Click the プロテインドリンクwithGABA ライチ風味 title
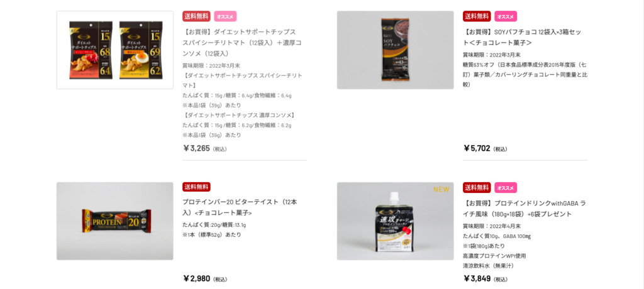 tap(525, 209)
